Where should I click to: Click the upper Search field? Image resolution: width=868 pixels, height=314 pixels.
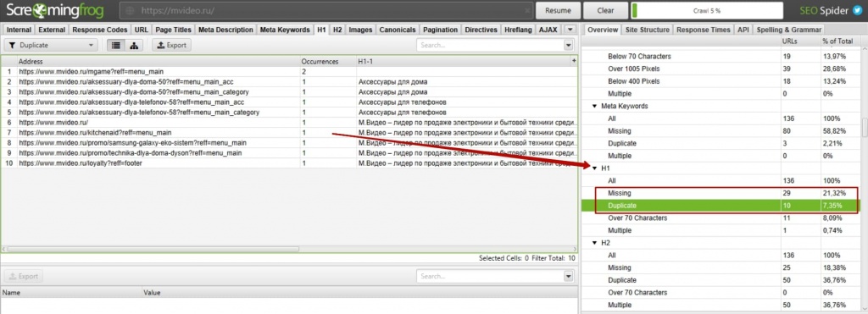pyautogui.click(x=491, y=46)
